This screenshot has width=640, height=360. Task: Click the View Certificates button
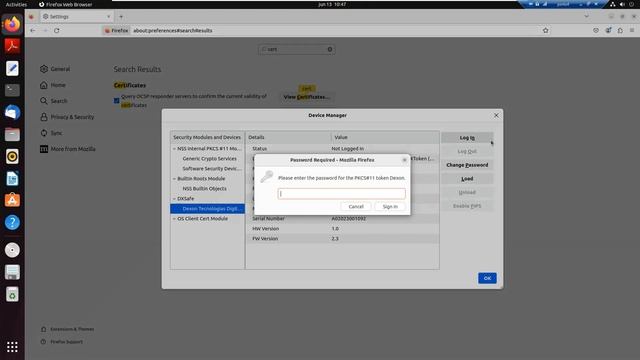coord(306,97)
